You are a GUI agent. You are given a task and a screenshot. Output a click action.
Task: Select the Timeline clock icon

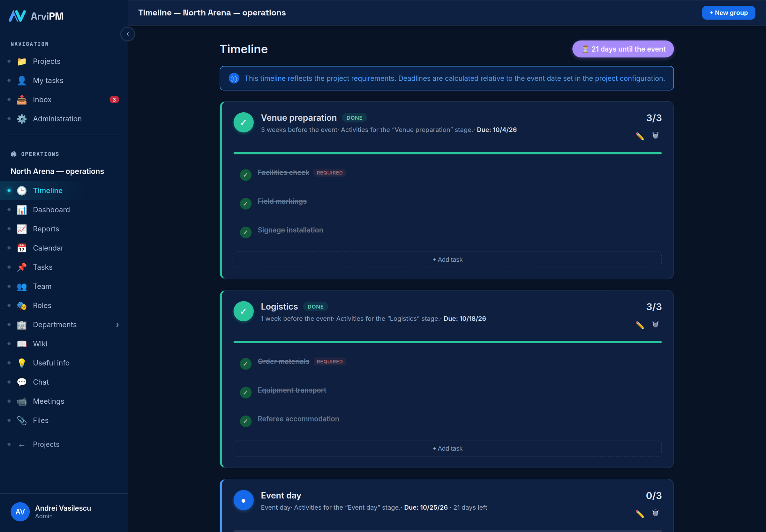[x=22, y=191]
